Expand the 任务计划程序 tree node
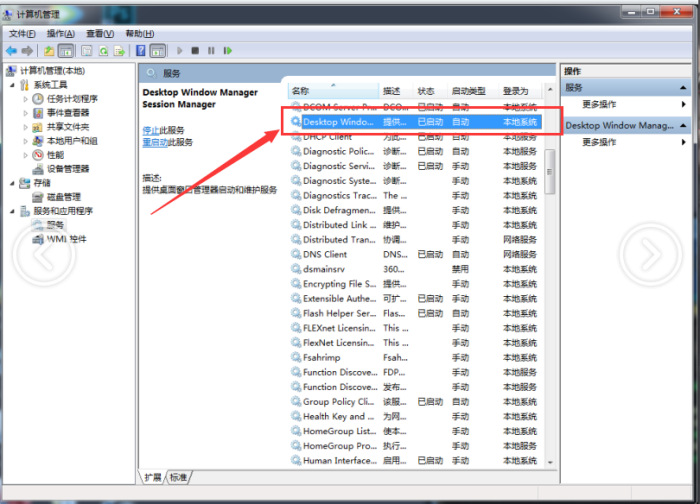The width and height of the screenshot is (700, 504). tap(26, 99)
